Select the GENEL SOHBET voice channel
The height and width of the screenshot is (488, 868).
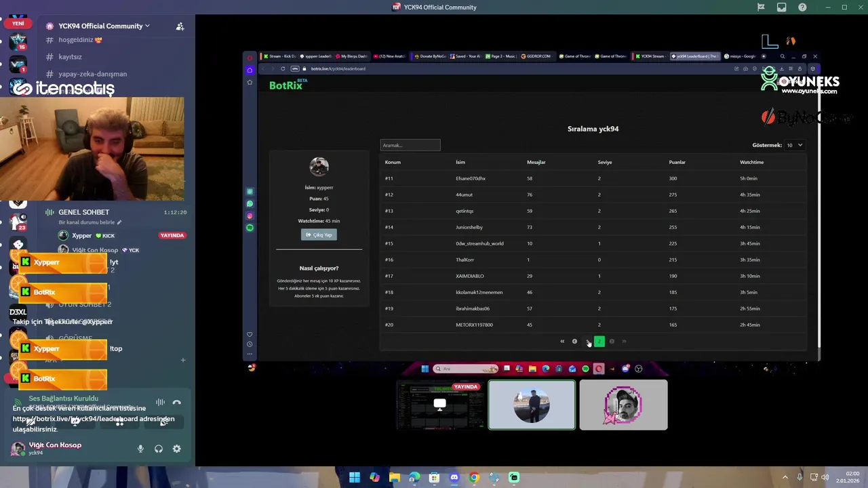(x=83, y=212)
